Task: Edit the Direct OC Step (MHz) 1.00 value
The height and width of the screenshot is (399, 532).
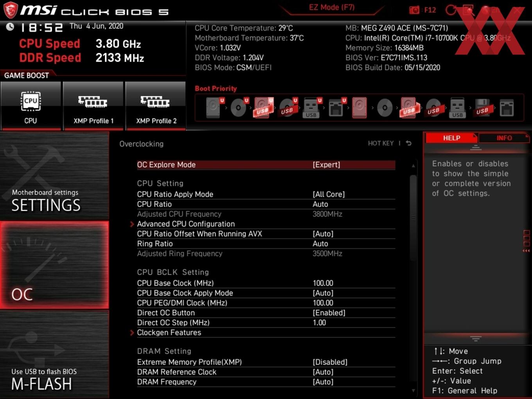Action: 320,323
